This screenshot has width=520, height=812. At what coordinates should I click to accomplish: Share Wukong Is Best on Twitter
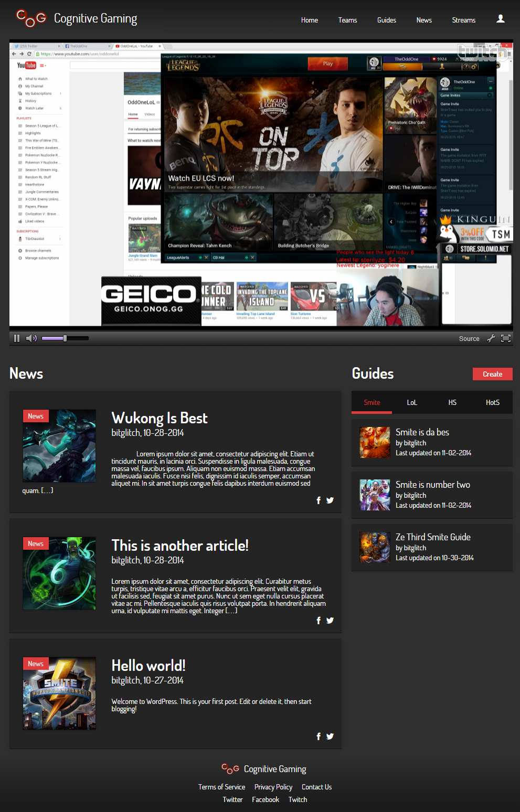[x=330, y=500]
